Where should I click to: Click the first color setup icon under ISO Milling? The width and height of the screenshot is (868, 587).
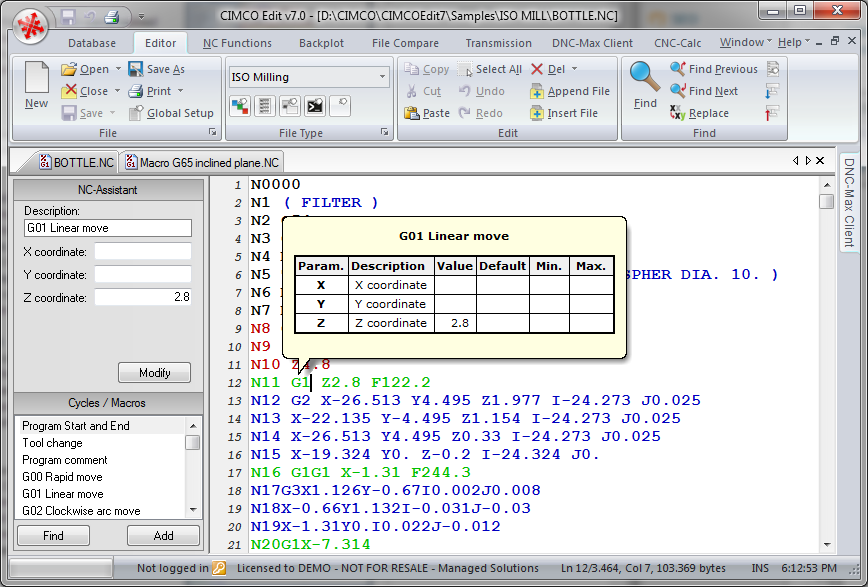(239, 104)
